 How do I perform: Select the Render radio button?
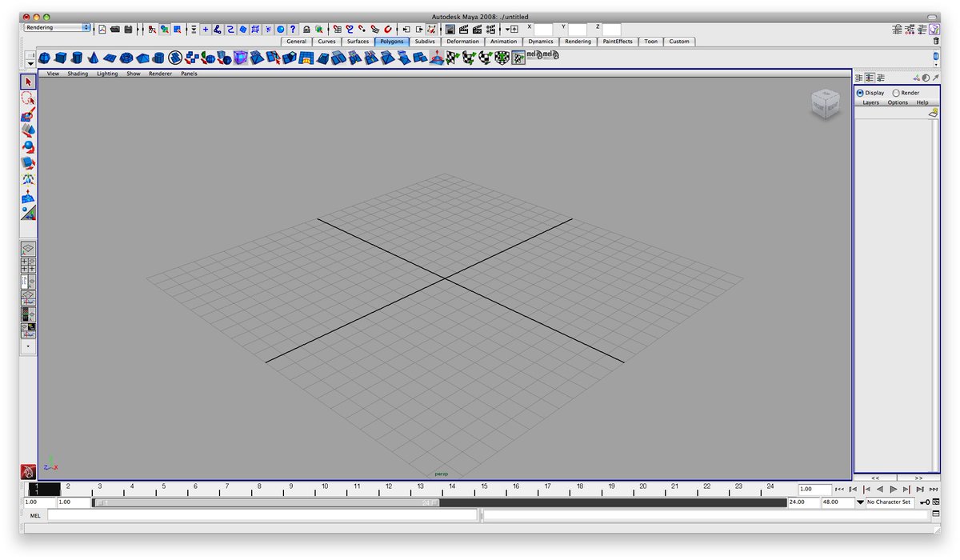(x=895, y=93)
